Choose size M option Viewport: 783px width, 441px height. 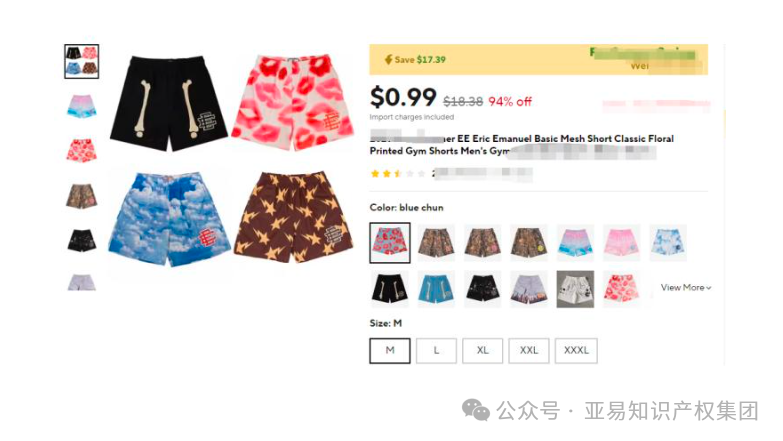(390, 351)
